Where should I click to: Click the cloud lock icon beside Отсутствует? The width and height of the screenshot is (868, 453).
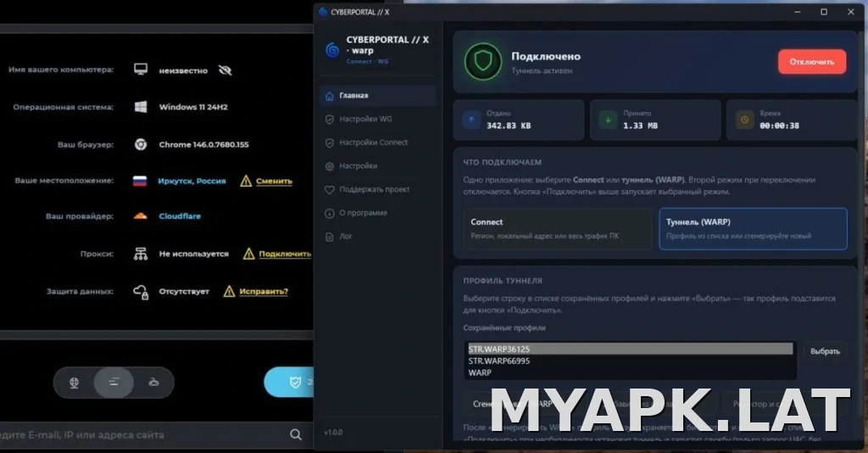click(x=141, y=292)
